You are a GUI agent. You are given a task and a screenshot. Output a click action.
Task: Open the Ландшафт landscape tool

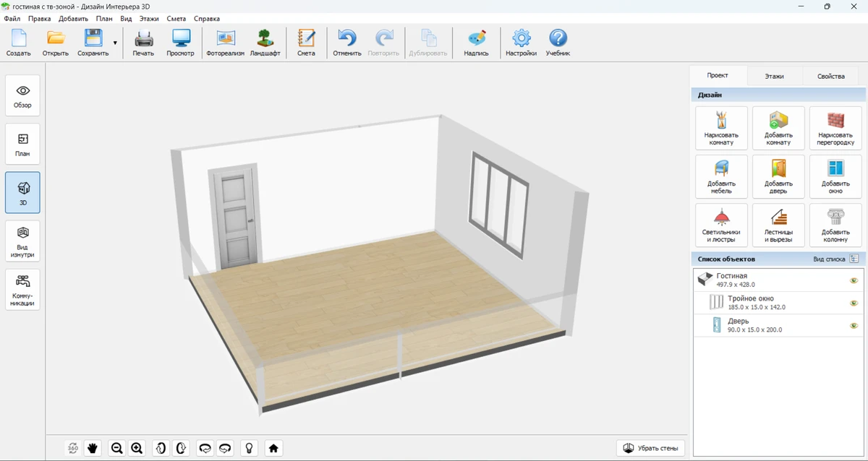[x=265, y=43]
